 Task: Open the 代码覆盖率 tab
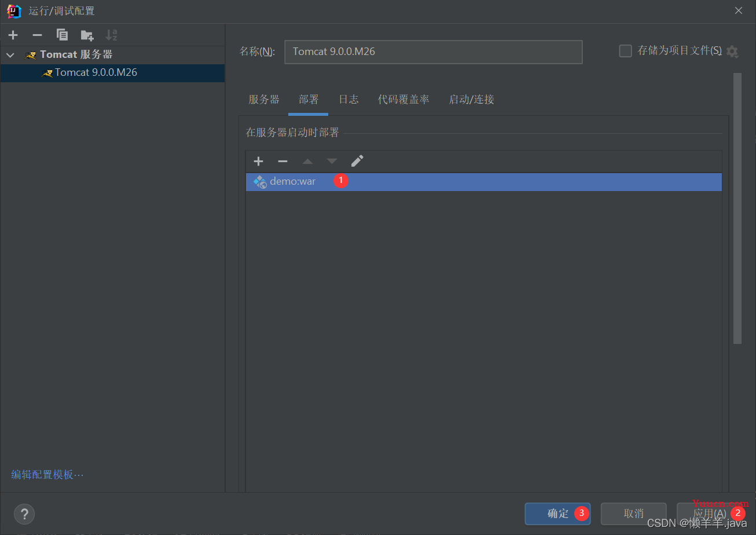[403, 100]
